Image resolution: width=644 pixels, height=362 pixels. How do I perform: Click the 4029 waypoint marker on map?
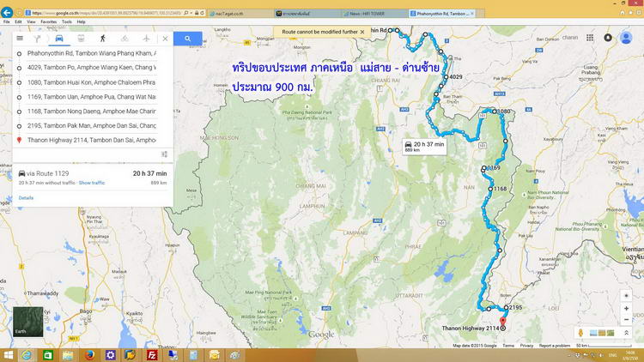pyautogui.click(x=446, y=76)
